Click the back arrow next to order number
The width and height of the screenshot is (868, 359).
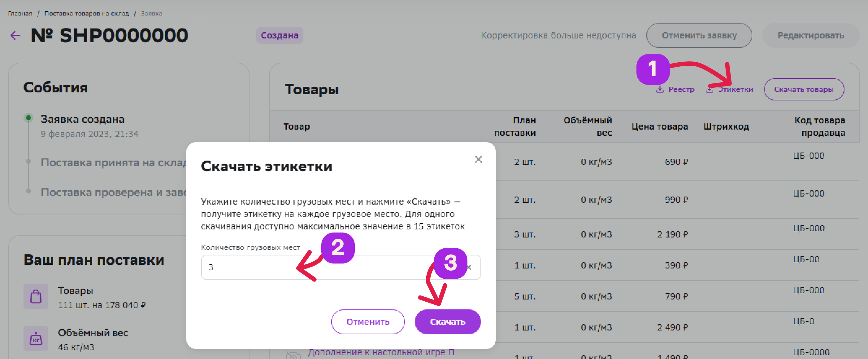pos(15,35)
